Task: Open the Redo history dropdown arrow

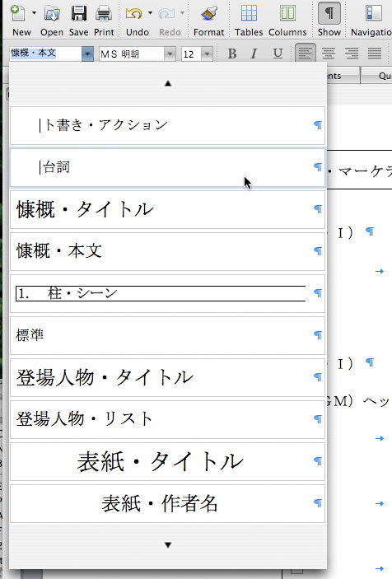Action: (182, 13)
